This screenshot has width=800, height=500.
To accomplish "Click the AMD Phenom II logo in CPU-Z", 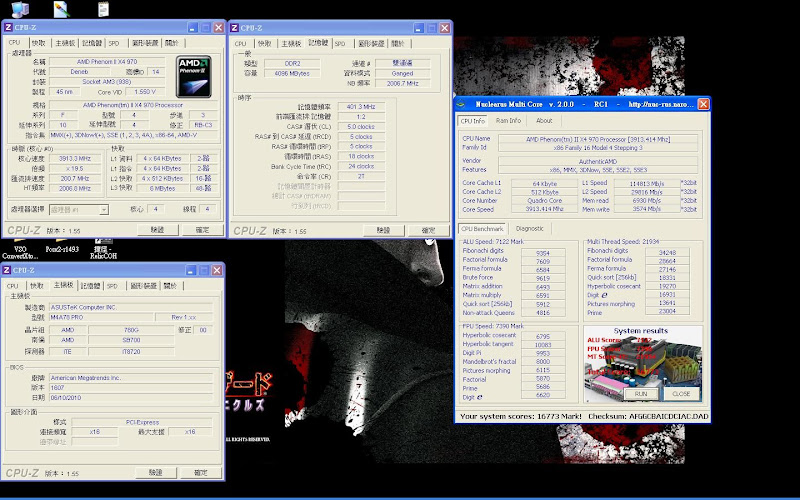I will (x=193, y=77).
